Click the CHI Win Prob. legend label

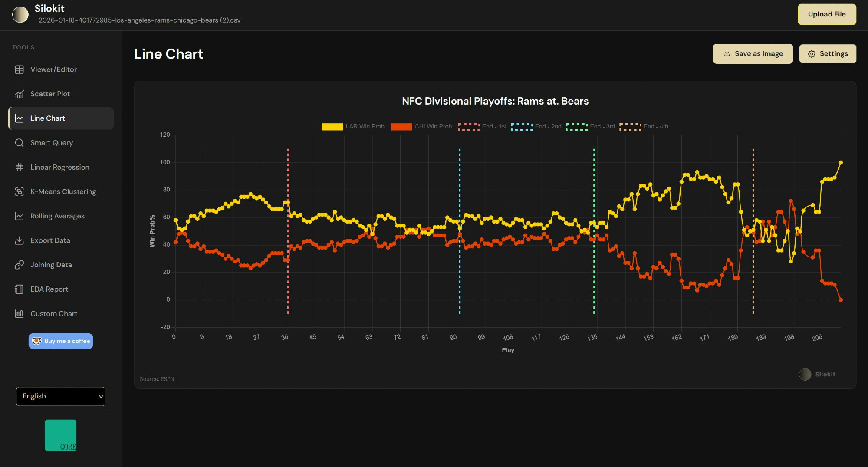[434, 126]
